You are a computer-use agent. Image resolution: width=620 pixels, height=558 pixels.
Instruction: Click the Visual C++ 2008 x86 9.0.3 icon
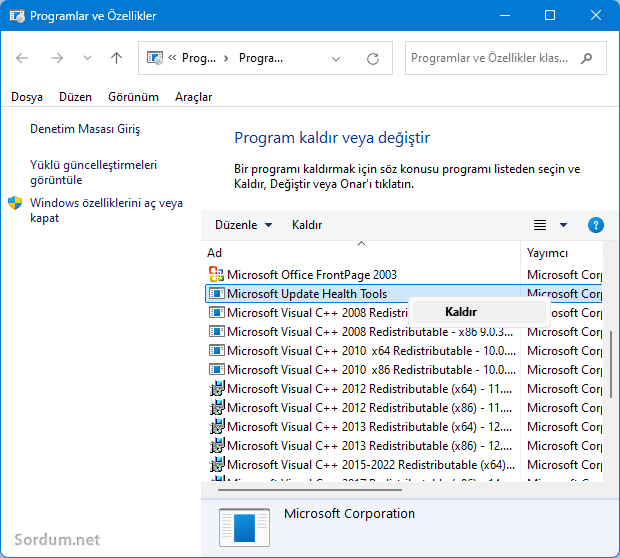tap(217, 331)
